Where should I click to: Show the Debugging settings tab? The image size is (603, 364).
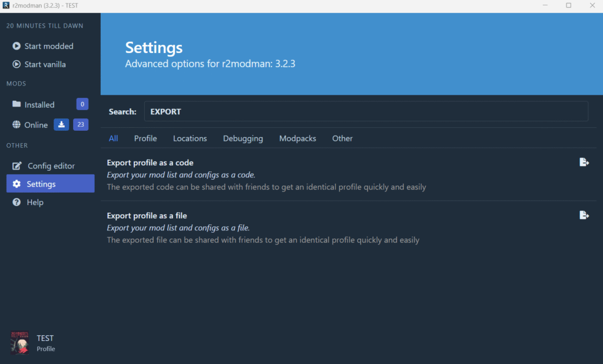[x=243, y=138]
